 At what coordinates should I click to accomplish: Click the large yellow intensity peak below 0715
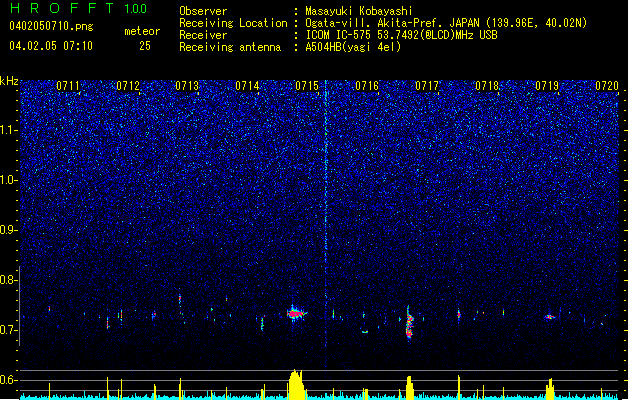point(296,384)
